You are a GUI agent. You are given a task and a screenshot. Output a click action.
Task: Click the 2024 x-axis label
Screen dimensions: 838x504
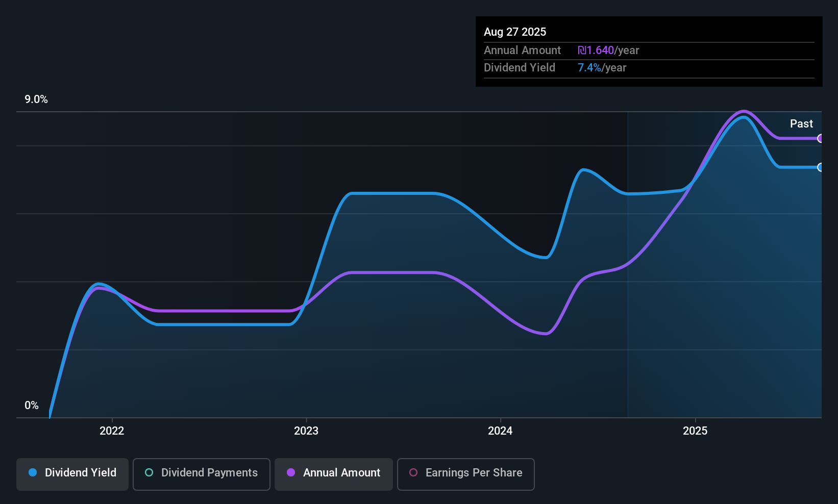coord(500,431)
